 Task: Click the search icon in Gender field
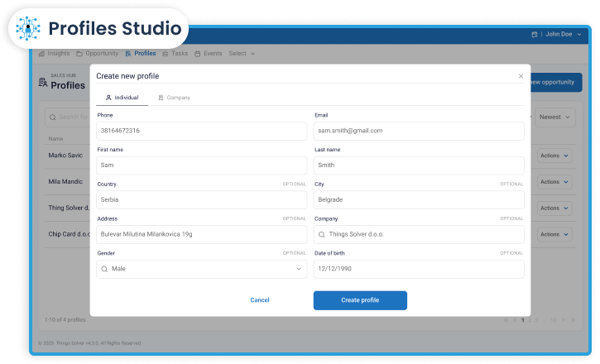coord(104,269)
